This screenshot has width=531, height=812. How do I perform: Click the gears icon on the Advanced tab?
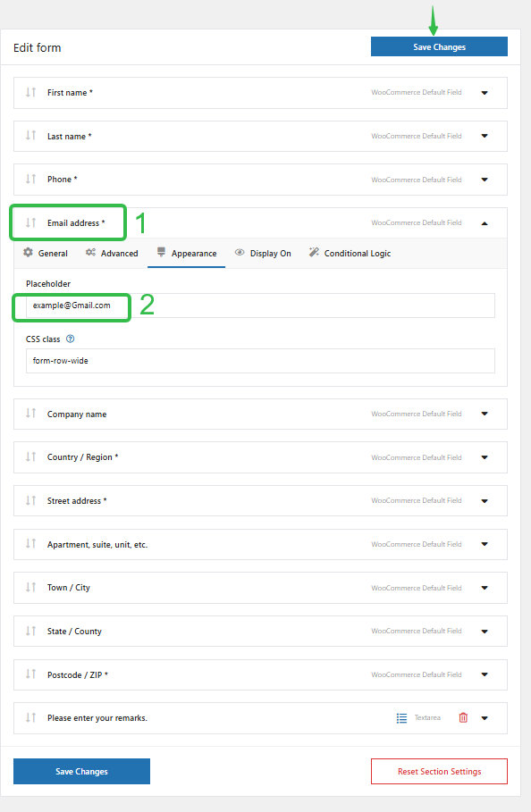[90, 253]
